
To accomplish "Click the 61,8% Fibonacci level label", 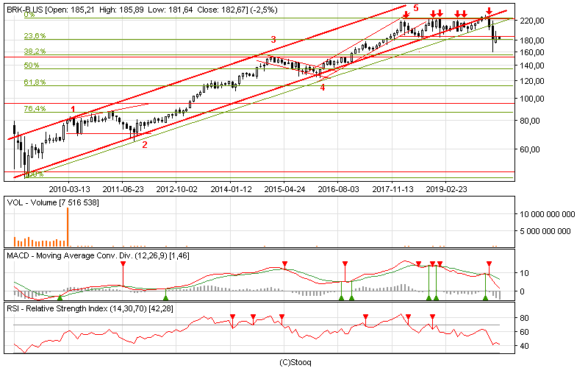I will coord(35,82).
